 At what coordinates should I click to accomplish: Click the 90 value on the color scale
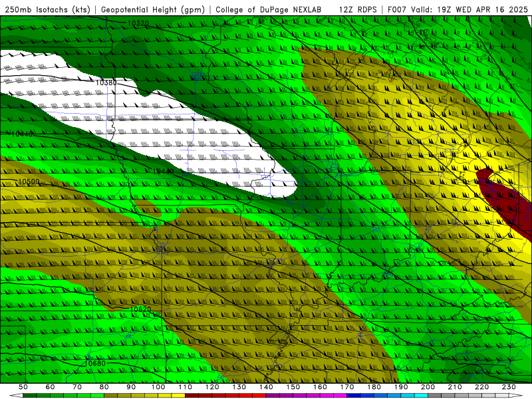tap(131, 387)
